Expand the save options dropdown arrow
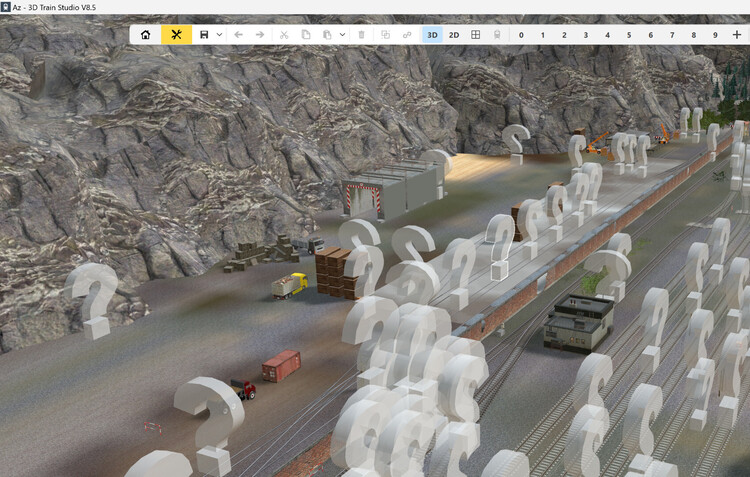750x477 pixels. pyautogui.click(x=219, y=35)
